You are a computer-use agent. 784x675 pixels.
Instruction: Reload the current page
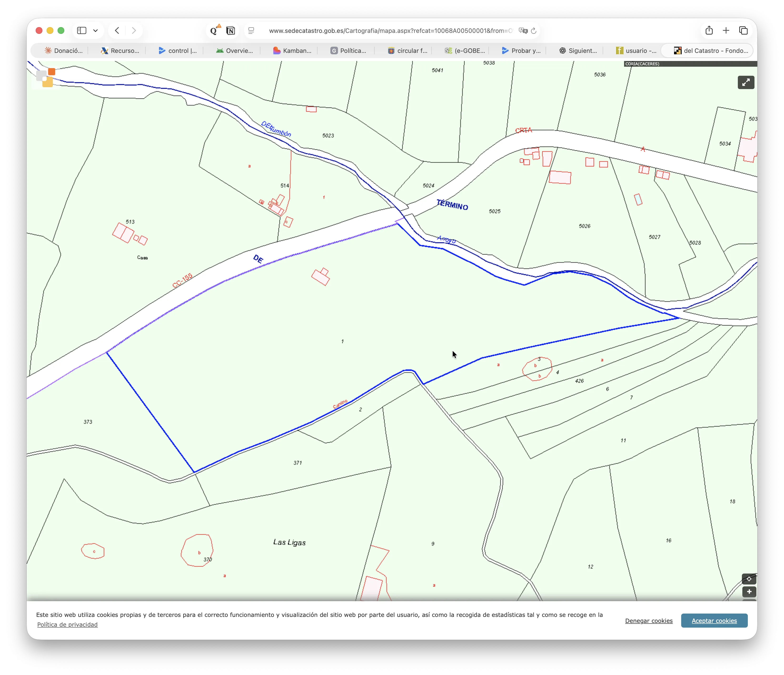(x=534, y=31)
